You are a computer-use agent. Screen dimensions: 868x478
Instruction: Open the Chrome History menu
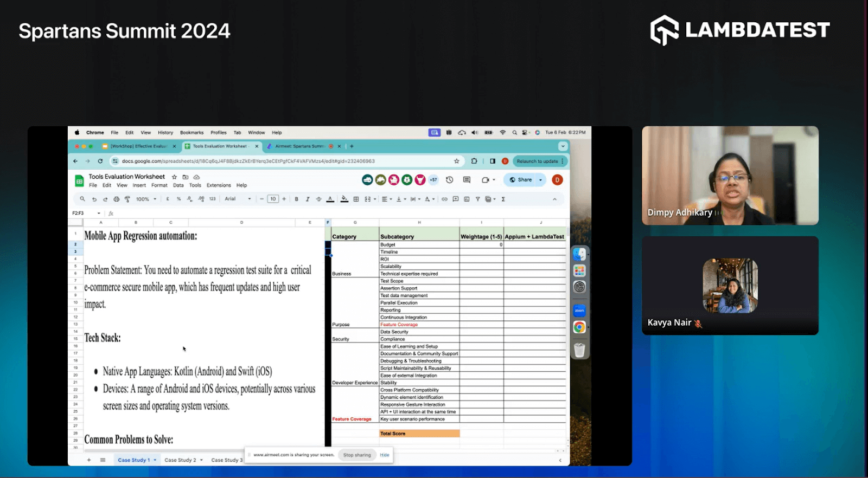165,132
